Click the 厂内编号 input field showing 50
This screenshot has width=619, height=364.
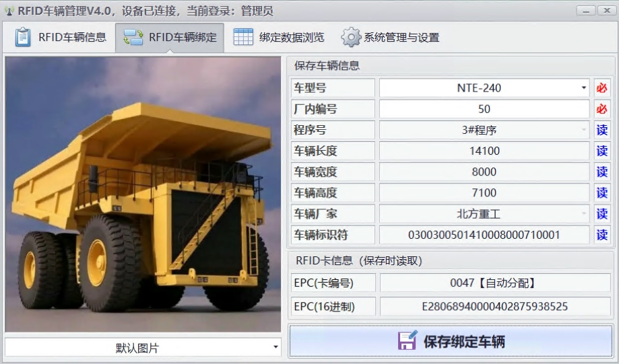484,109
